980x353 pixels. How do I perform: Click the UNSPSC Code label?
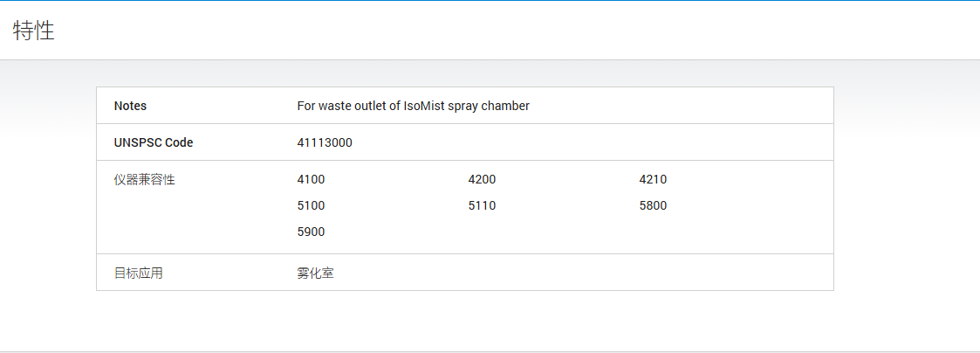pyautogui.click(x=154, y=142)
